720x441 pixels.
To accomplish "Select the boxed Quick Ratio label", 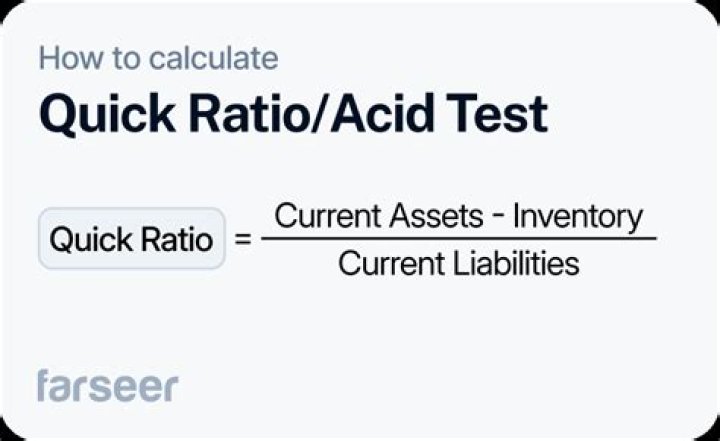I will pos(131,240).
